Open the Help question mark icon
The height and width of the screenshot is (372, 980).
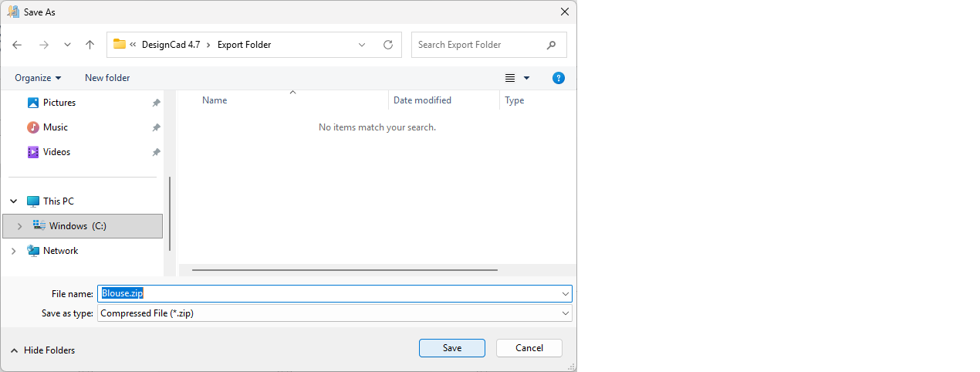(x=559, y=78)
